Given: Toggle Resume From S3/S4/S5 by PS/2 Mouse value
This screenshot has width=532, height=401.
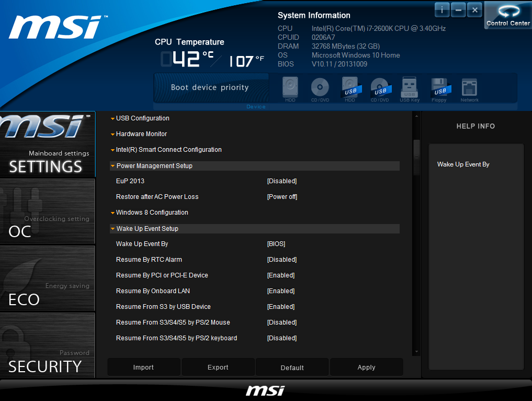Looking at the screenshot, I should click(x=282, y=322).
